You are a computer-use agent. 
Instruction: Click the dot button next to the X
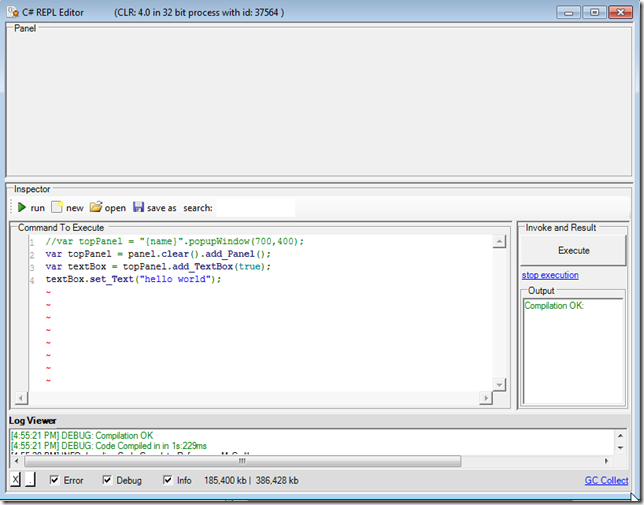coord(30,479)
